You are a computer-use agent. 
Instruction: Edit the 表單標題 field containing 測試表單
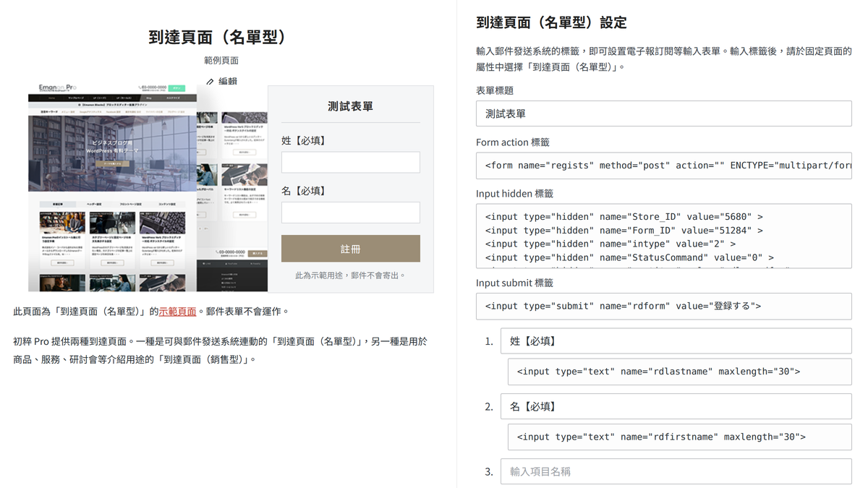click(x=663, y=114)
